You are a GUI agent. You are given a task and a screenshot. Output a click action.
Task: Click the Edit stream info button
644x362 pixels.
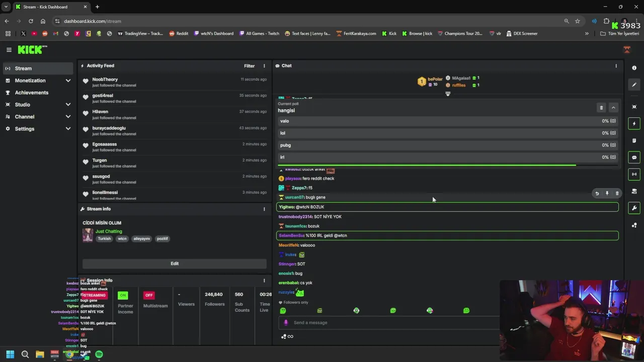(175, 263)
